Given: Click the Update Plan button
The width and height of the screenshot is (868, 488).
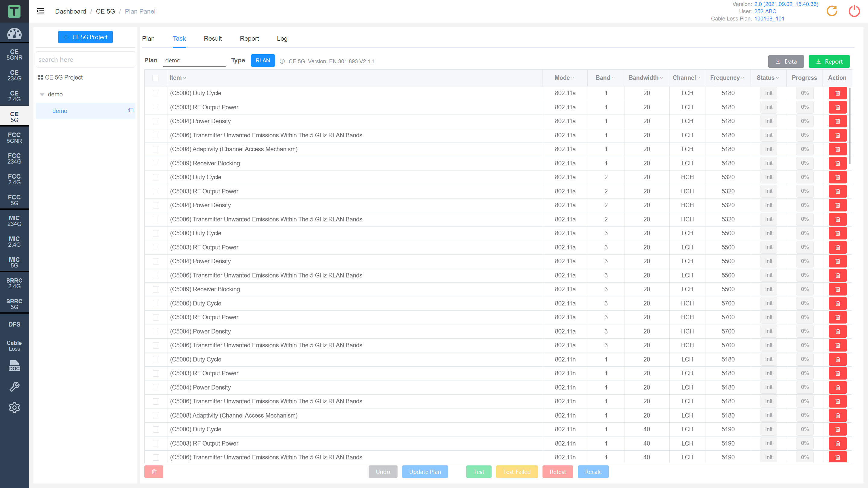Looking at the screenshot, I should pyautogui.click(x=425, y=472).
